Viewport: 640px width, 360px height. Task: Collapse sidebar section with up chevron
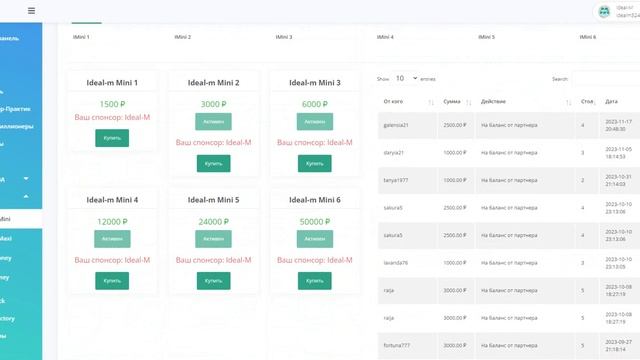click(26, 196)
